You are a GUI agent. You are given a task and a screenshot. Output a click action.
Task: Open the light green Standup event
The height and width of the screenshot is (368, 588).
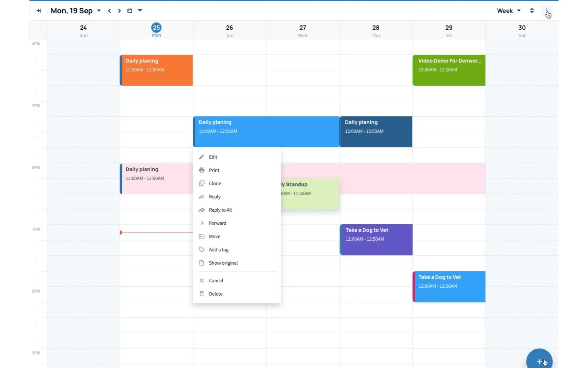[310, 194]
